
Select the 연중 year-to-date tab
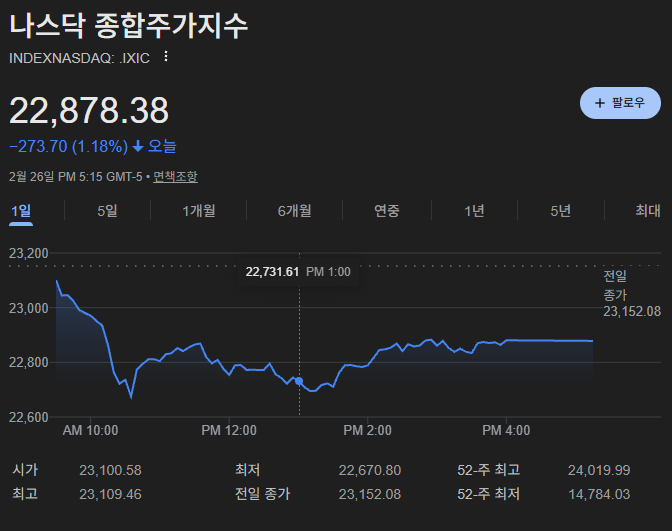tap(387, 210)
